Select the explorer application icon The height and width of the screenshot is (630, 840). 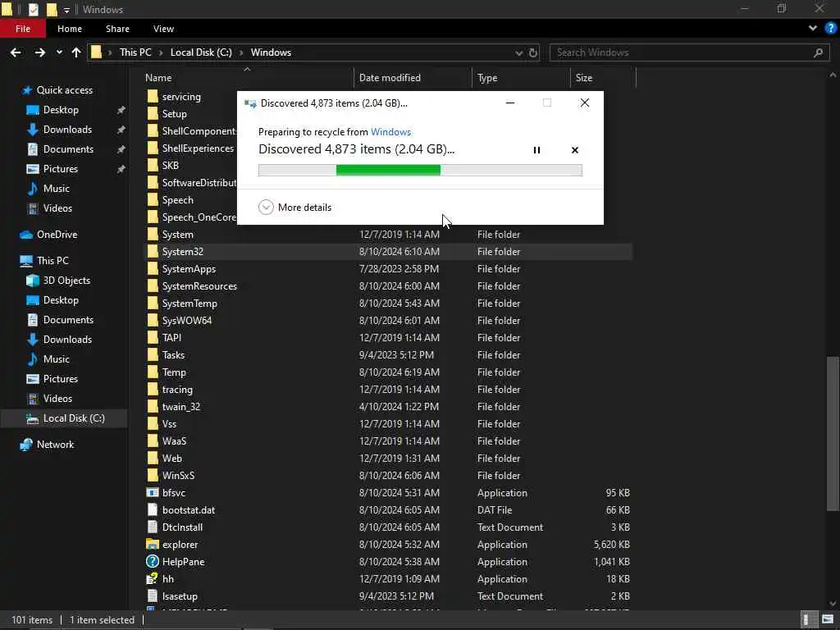point(153,545)
